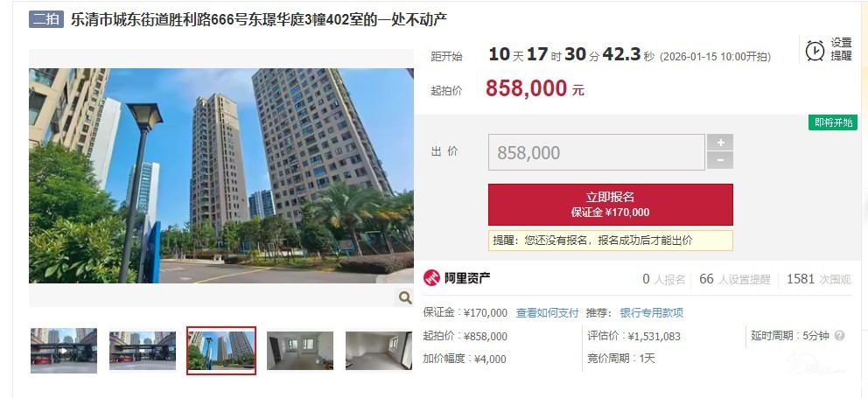Screen dimensions: 868x398
Task: Click the bid price input field
Action: (596, 152)
